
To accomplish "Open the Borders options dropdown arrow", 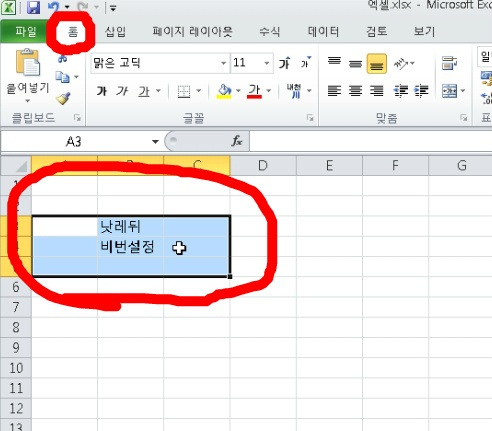I will 199,91.
